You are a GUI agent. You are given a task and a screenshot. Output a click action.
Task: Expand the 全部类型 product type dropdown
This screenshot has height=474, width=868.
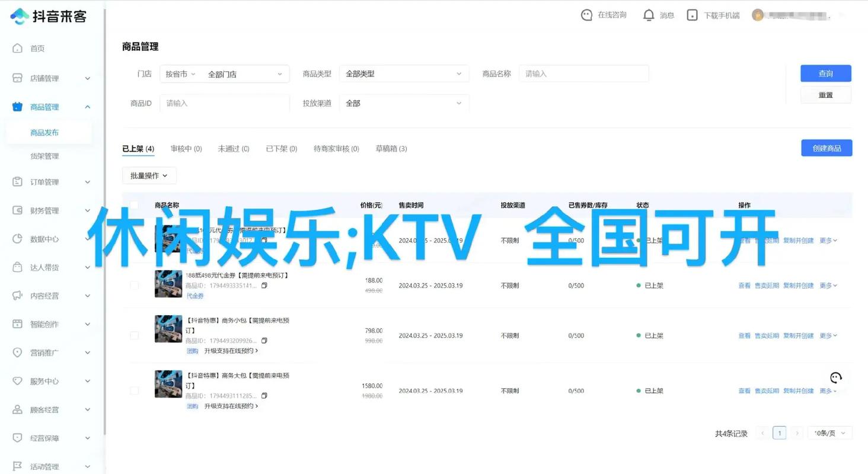click(404, 73)
